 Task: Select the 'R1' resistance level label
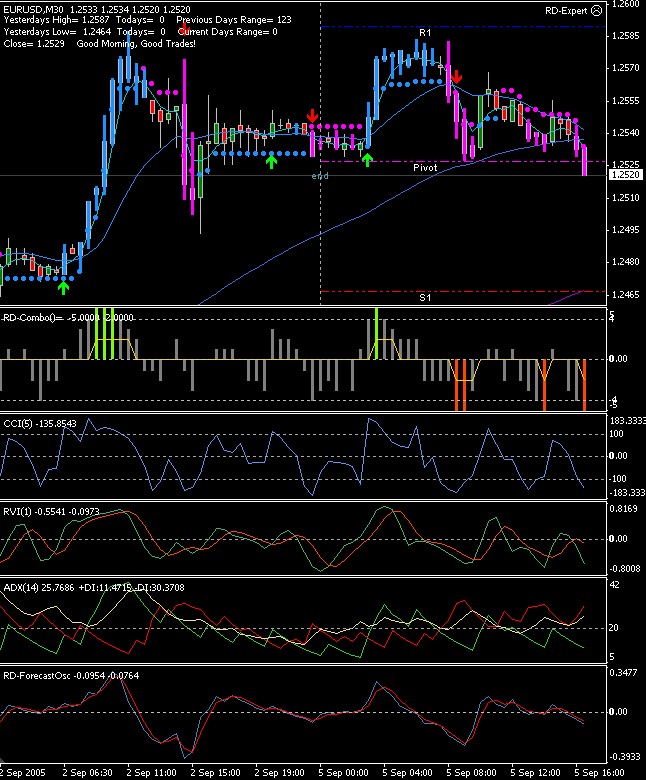425,33
